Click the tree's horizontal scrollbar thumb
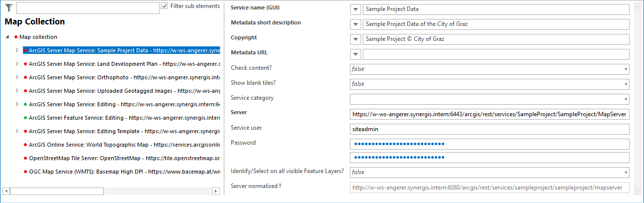The height and width of the screenshot is (203, 644). [56, 191]
